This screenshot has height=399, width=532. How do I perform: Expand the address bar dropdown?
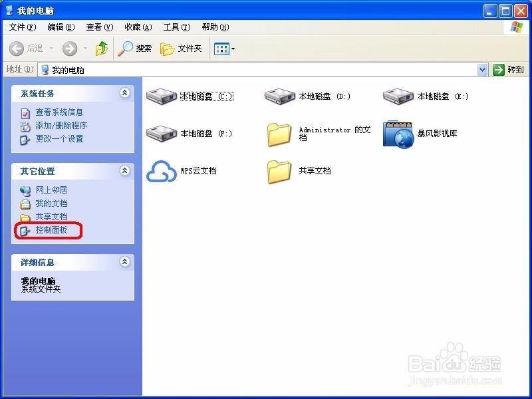point(482,70)
